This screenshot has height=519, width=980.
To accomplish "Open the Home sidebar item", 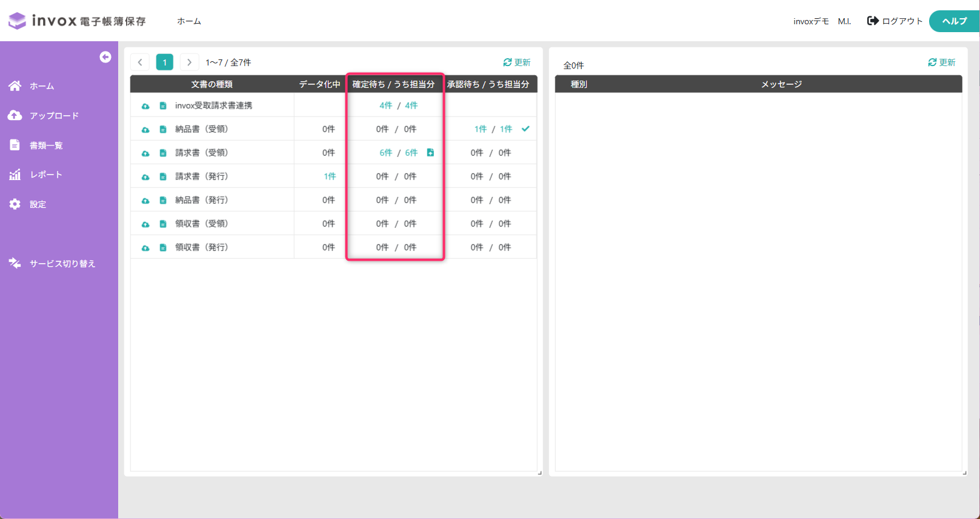I will point(32,86).
